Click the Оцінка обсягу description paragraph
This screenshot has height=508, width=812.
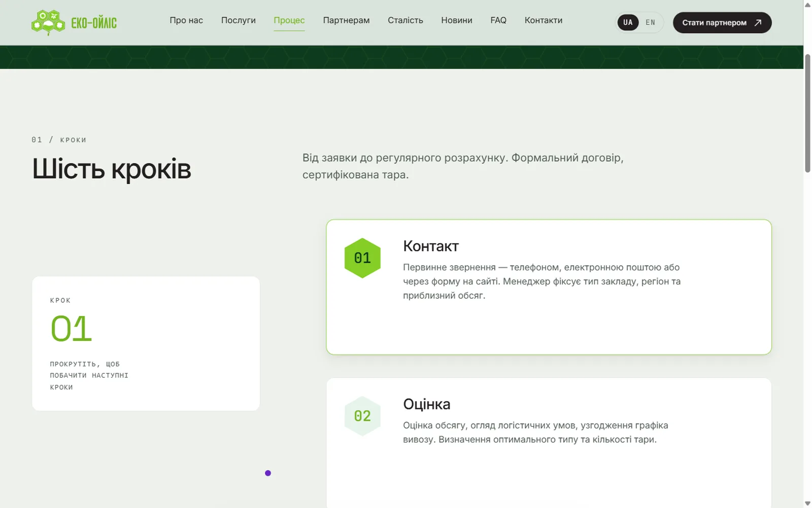coord(535,432)
